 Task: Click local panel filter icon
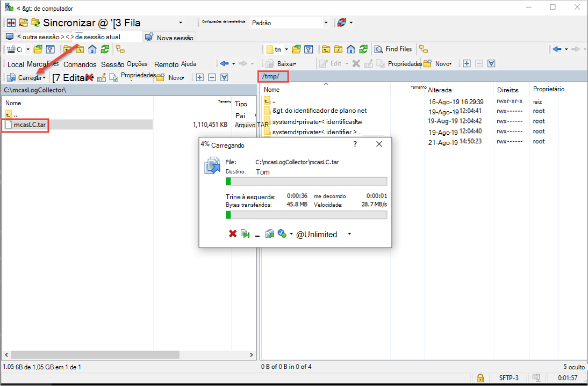pos(50,49)
